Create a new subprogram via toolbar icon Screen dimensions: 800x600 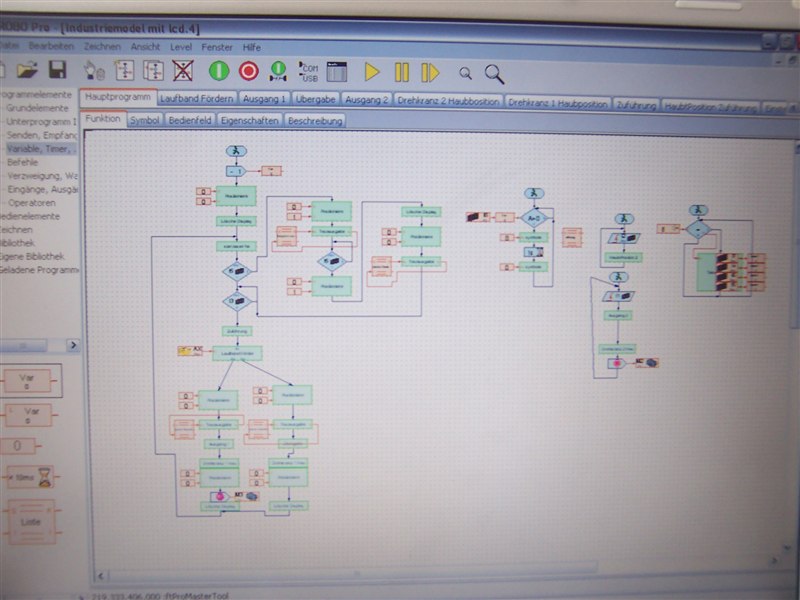pos(124,70)
